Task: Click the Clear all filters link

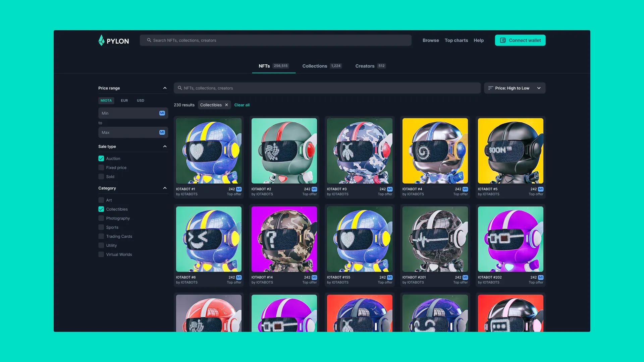Action: (241, 105)
